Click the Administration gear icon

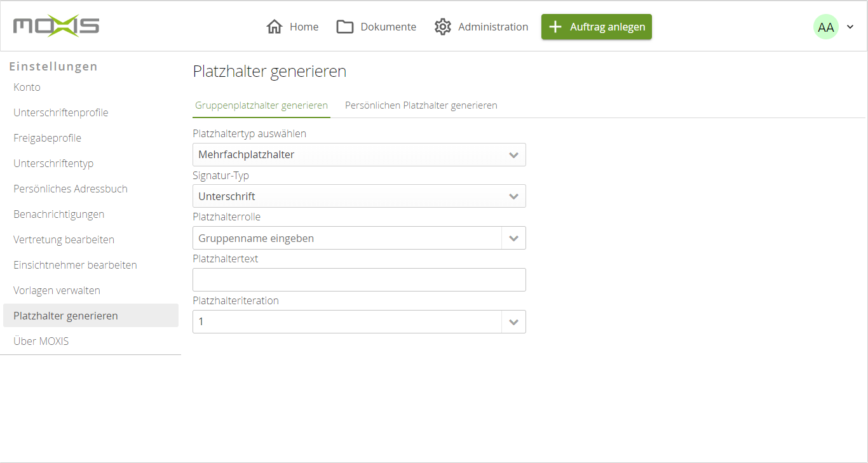[x=442, y=27]
